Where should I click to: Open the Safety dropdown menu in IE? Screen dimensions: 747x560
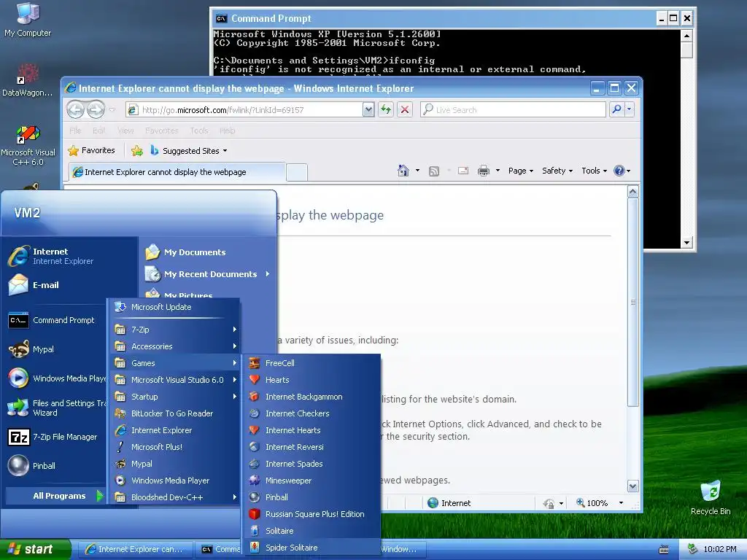pyautogui.click(x=557, y=171)
